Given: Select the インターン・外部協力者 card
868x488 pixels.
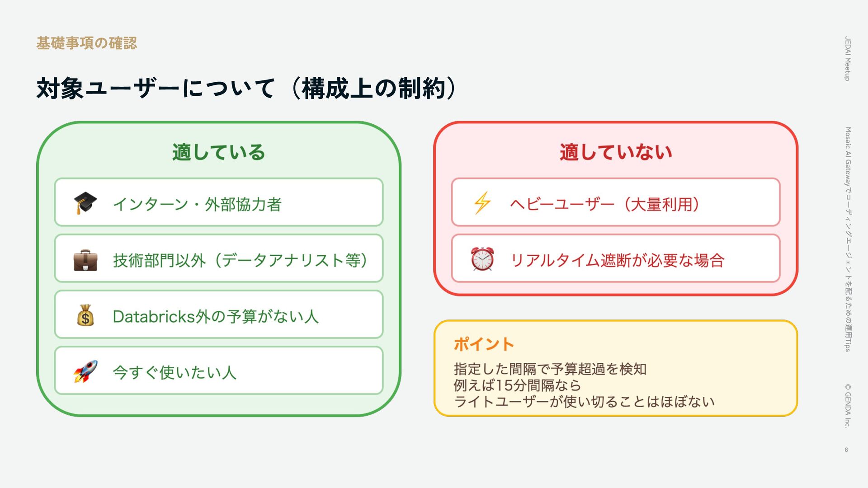Looking at the screenshot, I should pyautogui.click(x=219, y=202).
